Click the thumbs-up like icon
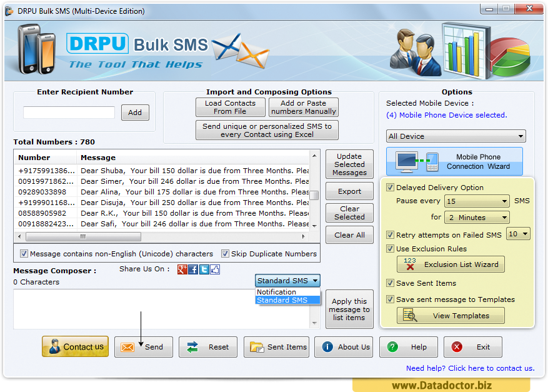The image size is (548, 392). [215, 269]
